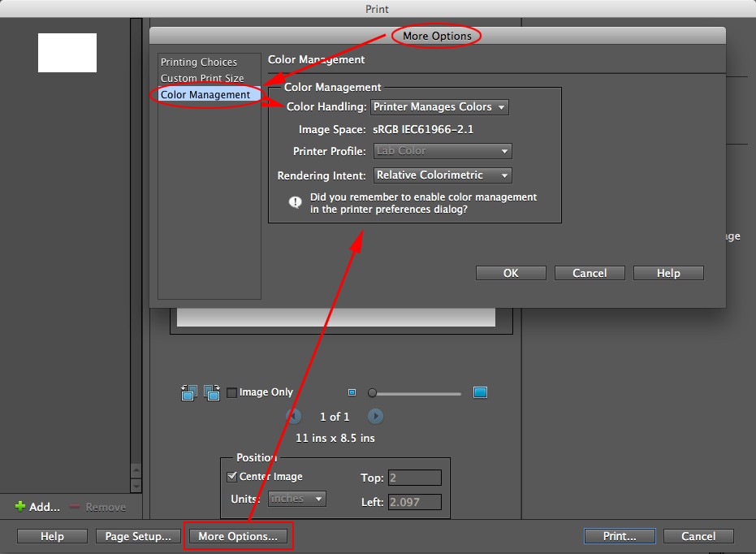
Task: Rotate the print preview image left
Action: point(188,392)
